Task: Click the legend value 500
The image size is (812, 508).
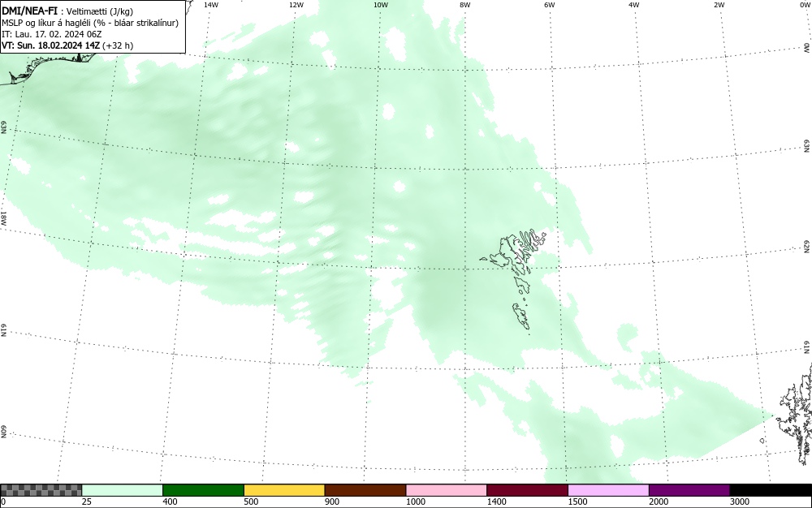Action: [x=251, y=502]
